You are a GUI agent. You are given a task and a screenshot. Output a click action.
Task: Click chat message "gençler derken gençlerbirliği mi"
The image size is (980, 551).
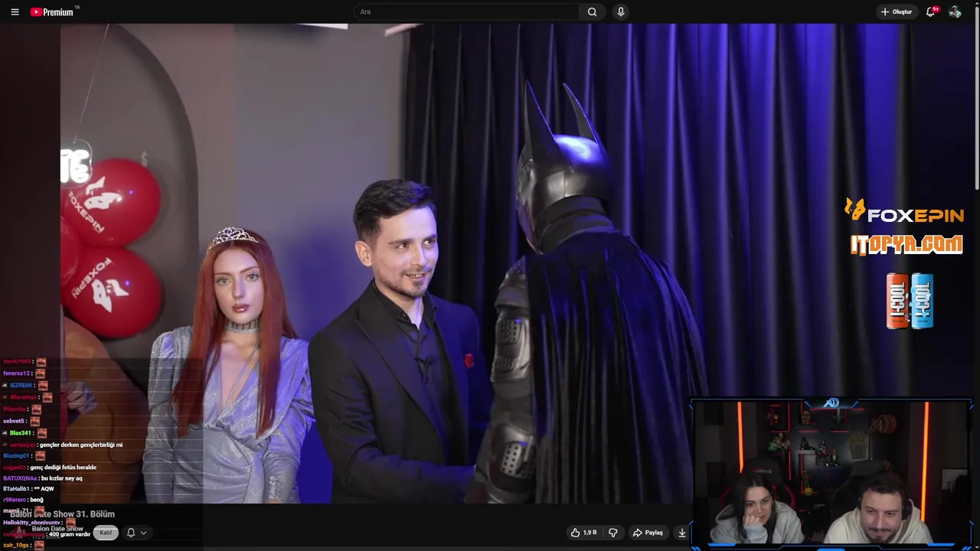click(x=81, y=445)
